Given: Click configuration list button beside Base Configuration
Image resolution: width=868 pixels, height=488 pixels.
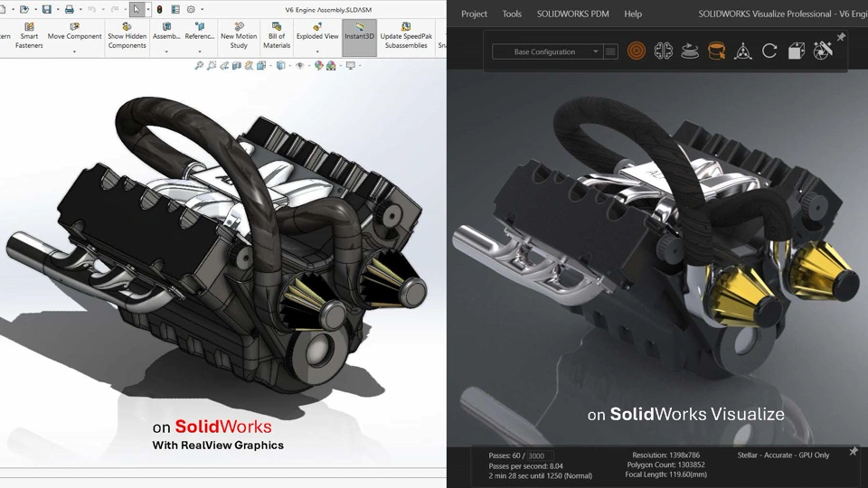Looking at the screenshot, I should 610,52.
